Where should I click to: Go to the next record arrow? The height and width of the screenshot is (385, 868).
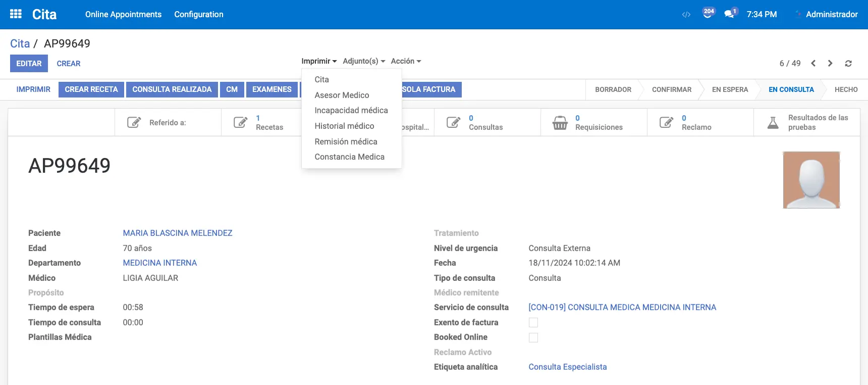(x=830, y=63)
